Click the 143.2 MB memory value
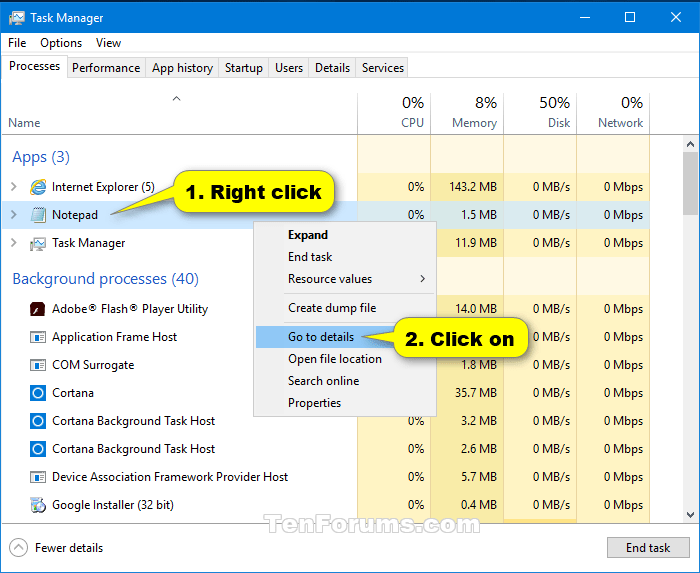This screenshot has width=700, height=573. [473, 187]
